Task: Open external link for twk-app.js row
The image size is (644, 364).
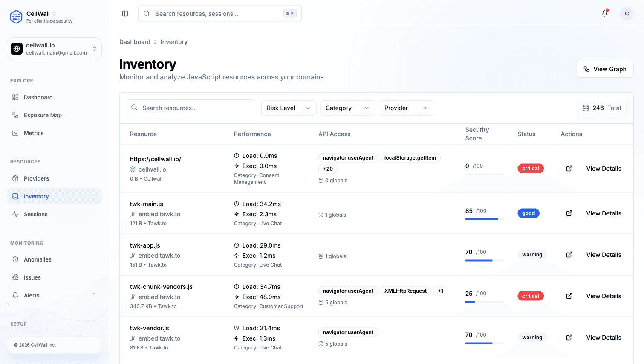Action: click(569, 255)
